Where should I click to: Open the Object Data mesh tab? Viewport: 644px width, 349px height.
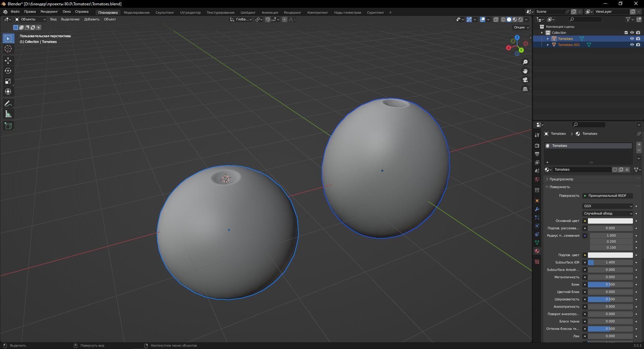pos(537,243)
